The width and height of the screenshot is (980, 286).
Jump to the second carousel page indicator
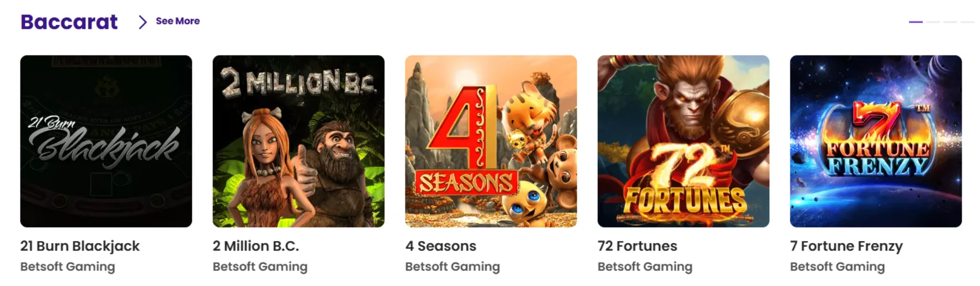[933, 22]
